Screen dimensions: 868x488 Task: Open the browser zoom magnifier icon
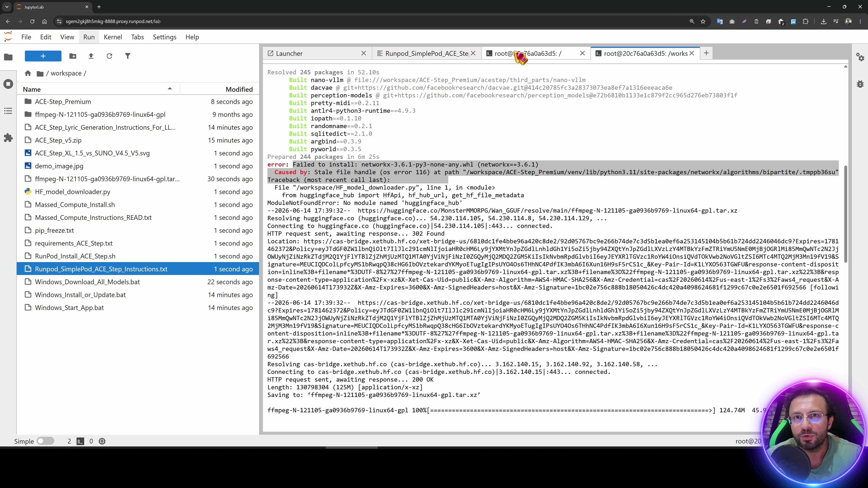692,21
